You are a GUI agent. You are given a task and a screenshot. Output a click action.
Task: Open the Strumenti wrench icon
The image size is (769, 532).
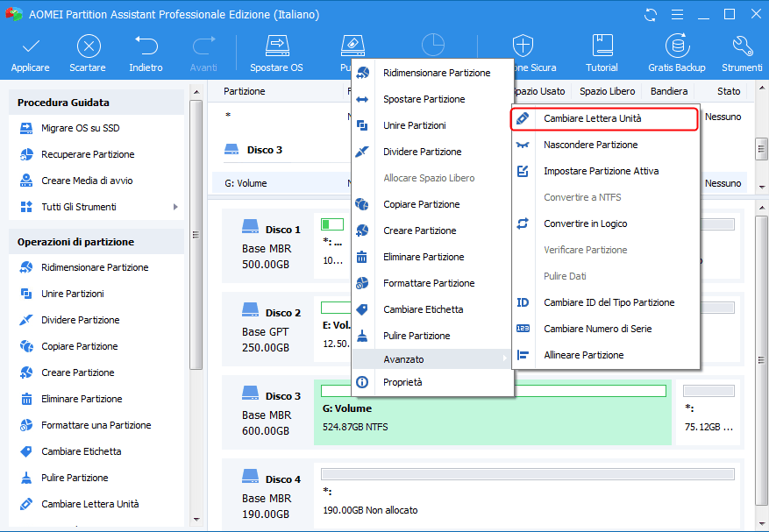742,46
